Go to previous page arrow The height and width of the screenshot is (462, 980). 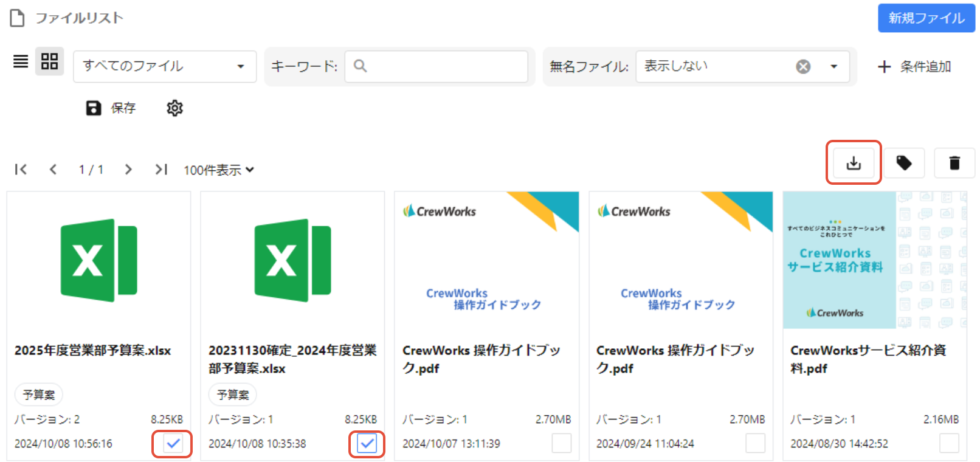click(53, 170)
